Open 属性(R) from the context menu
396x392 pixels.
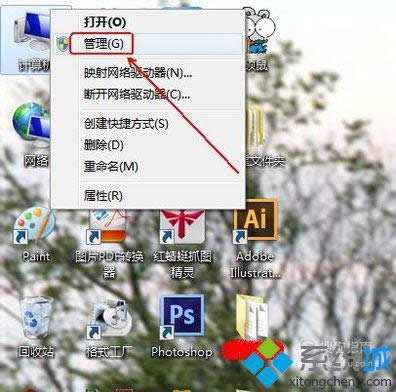pyautogui.click(x=147, y=196)
